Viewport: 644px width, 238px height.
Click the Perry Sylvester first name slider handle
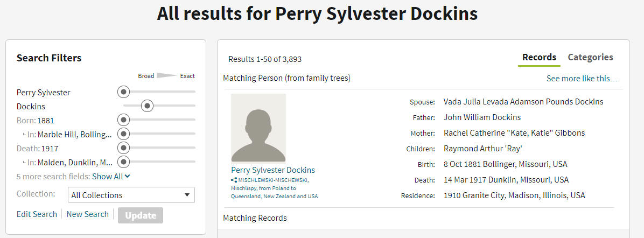(x=124, y=92)
